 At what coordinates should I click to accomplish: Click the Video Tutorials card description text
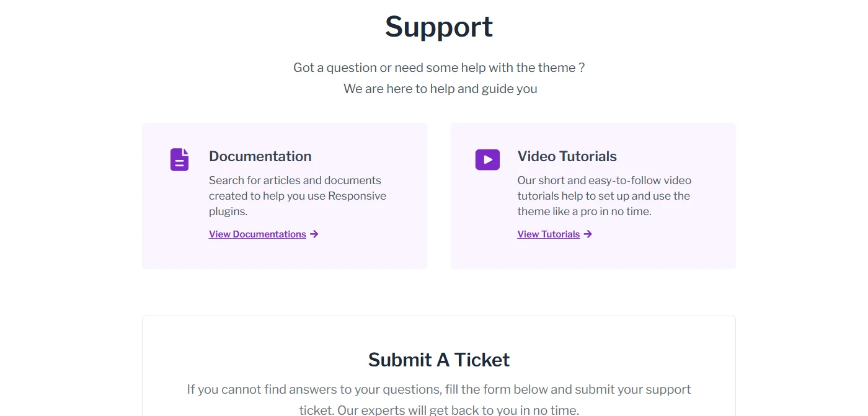point(604,195)
